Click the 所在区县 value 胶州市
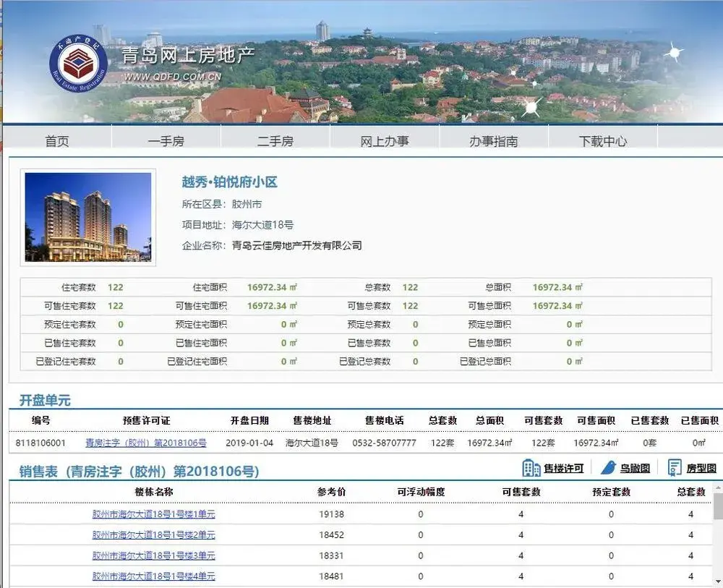This screenshot has height=588, width=723. [x=247, y=204]
